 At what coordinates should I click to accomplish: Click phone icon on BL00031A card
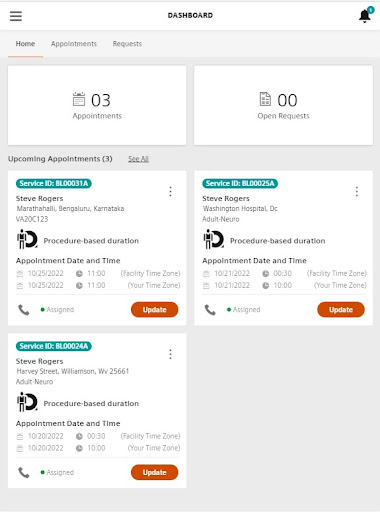coord(24,310)
